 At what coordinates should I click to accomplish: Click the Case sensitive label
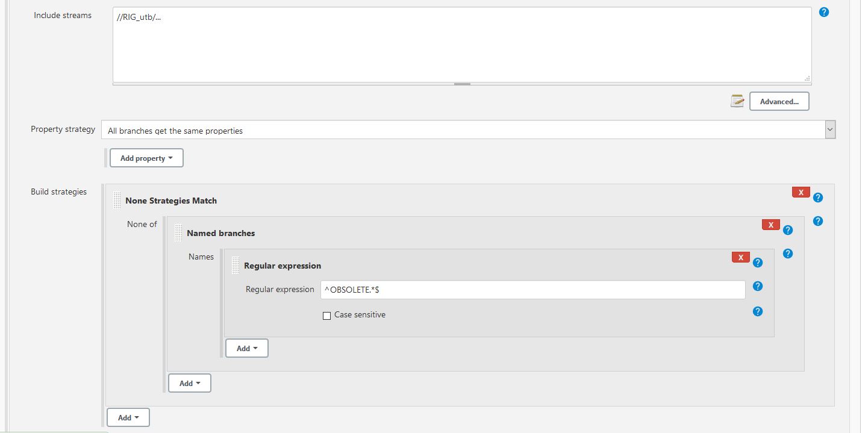pyautogui.click(x=360, y=315)
